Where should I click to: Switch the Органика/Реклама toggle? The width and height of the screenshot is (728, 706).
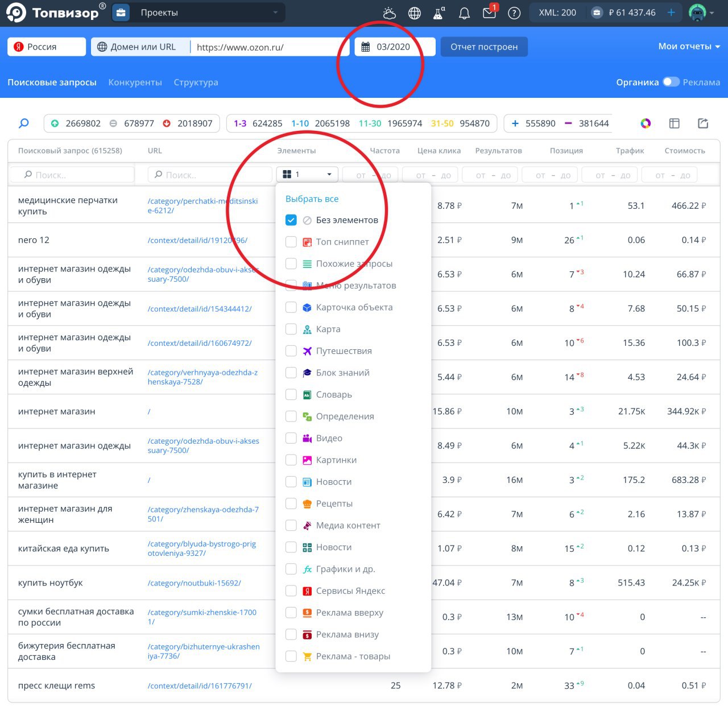pos(671,82)
